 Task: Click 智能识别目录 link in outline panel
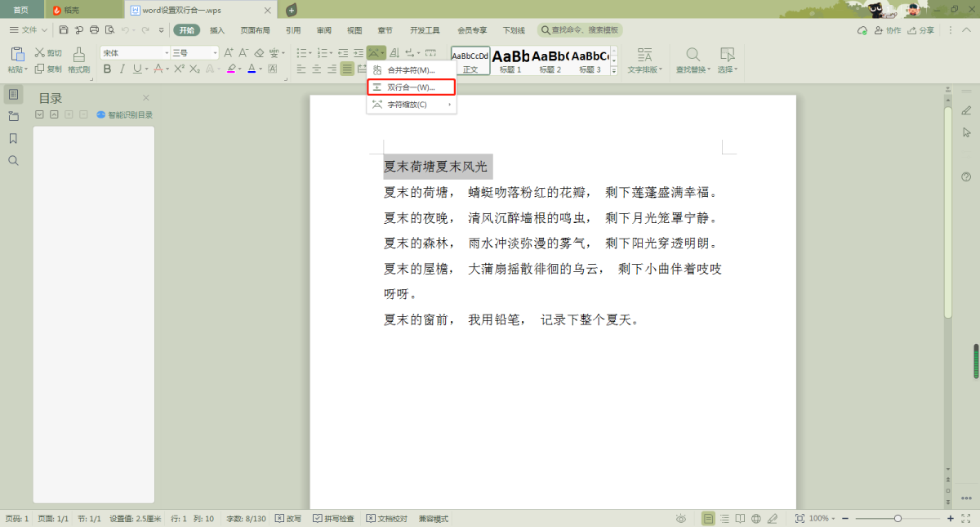pos(125,115)
